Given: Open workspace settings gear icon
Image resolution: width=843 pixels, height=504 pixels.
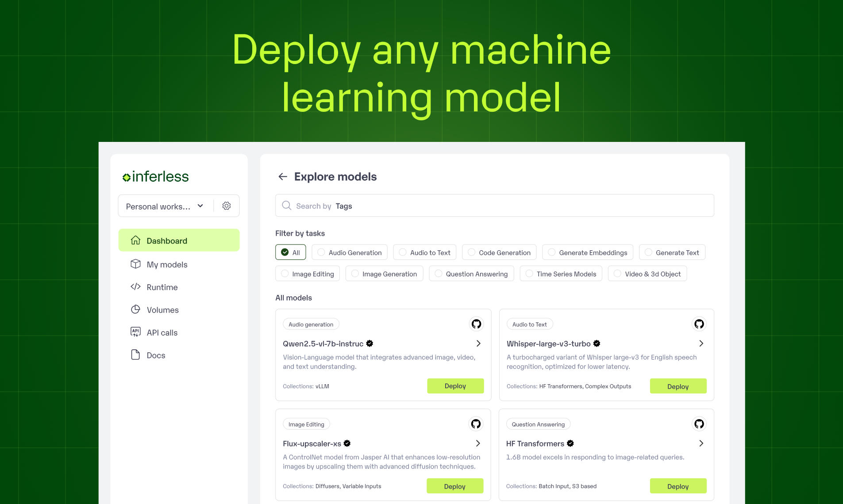Looking at the screenshot, I should (227, 206).
